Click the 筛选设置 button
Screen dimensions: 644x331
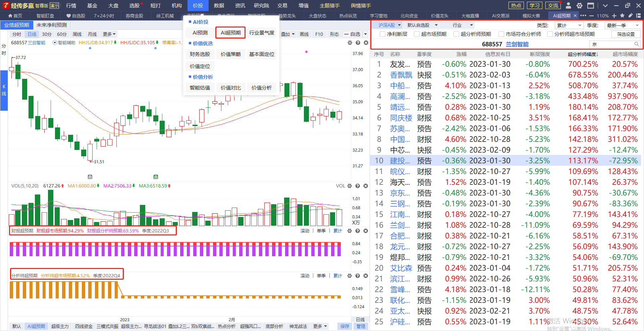pyautogui.click(x=626, y=34)
